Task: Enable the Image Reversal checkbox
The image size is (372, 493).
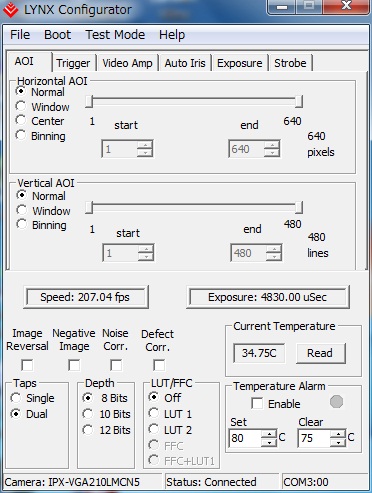Action: point(27,365)
